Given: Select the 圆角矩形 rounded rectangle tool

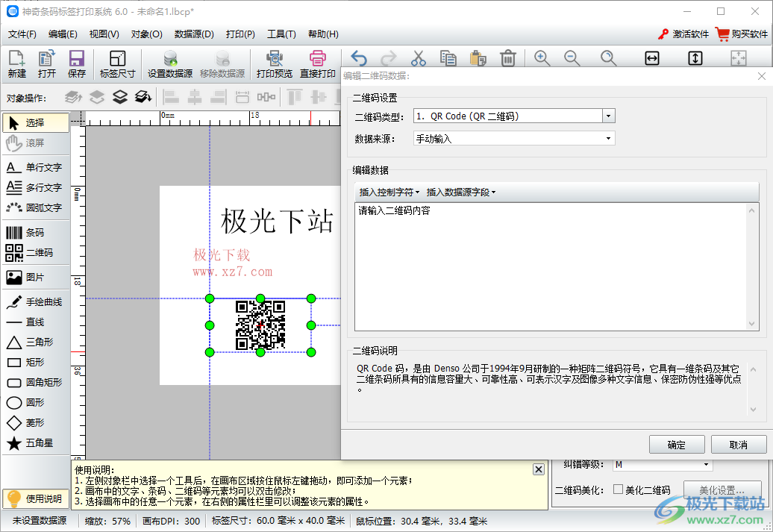Looking at the screenshot, I should pos(36,383).
